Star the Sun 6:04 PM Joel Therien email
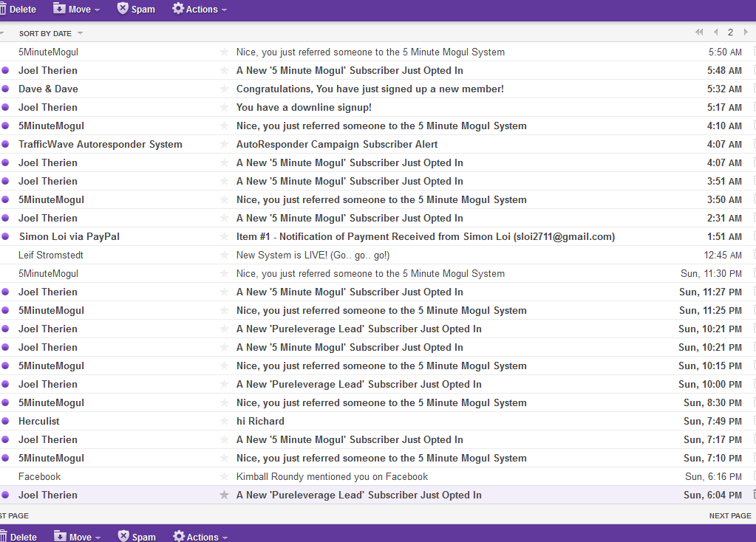The height and width of the screenshot is (542, 756). point(224,495)
